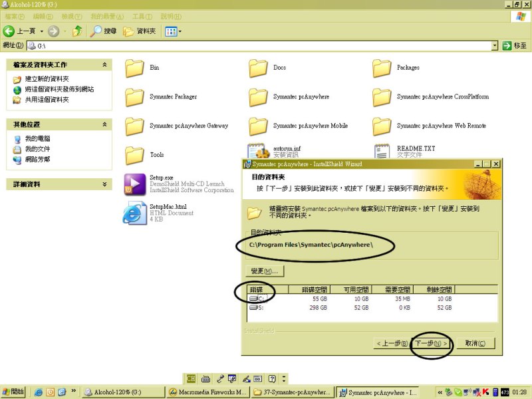
Task: Collapse the 檔案及資料夾工作 panel
Action: [104, 65]
